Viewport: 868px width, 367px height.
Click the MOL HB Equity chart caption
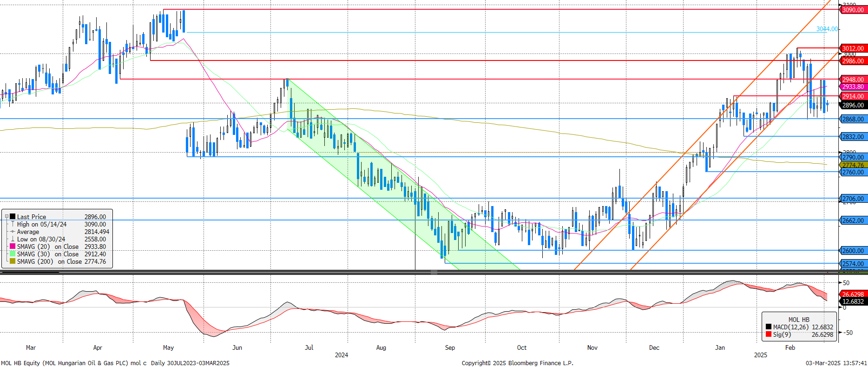[x=115, y=363]
